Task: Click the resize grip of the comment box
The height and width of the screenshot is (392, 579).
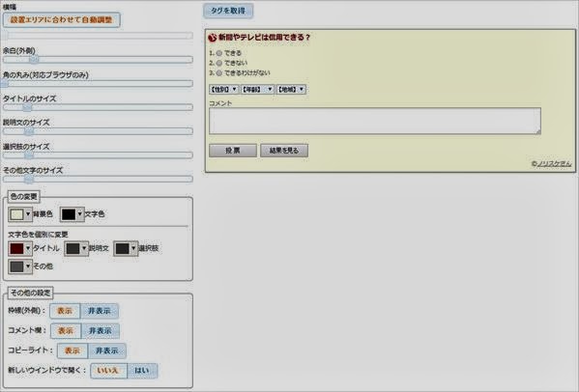Action: pyautogui.click(x=538, y=131)
